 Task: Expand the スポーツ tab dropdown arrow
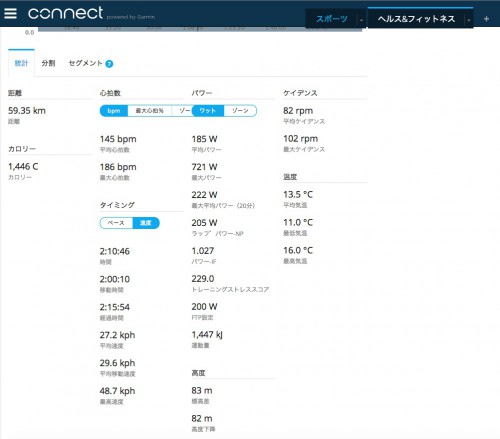point(361,20)
